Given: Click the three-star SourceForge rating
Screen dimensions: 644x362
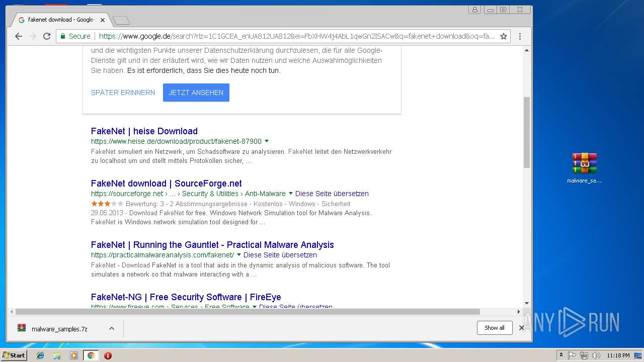Looking at the screenshot, I should click(x=107, y=204).
